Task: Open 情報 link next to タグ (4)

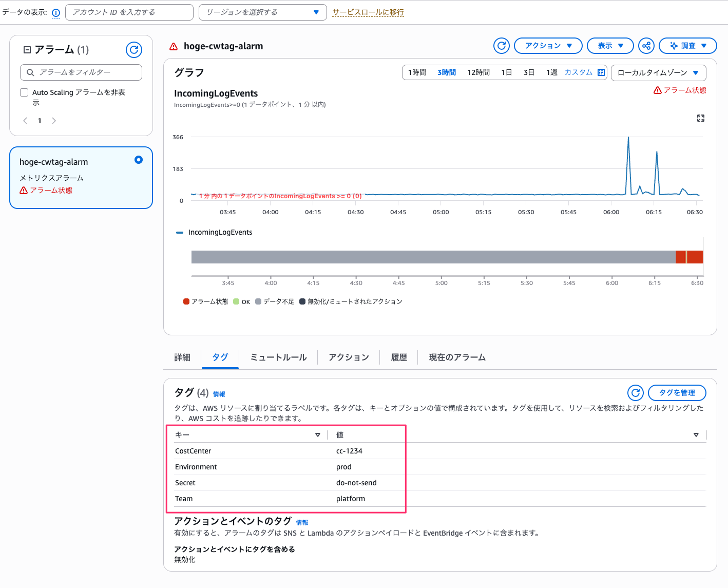Action: 219,394
